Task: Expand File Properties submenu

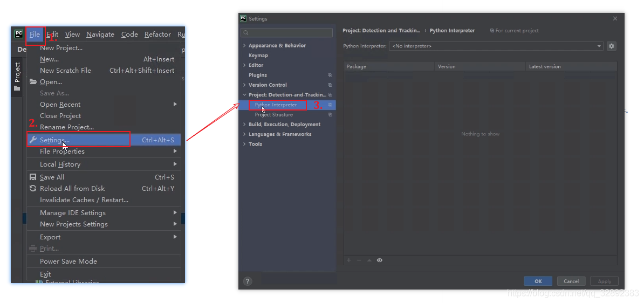Action: click(104, 151)
